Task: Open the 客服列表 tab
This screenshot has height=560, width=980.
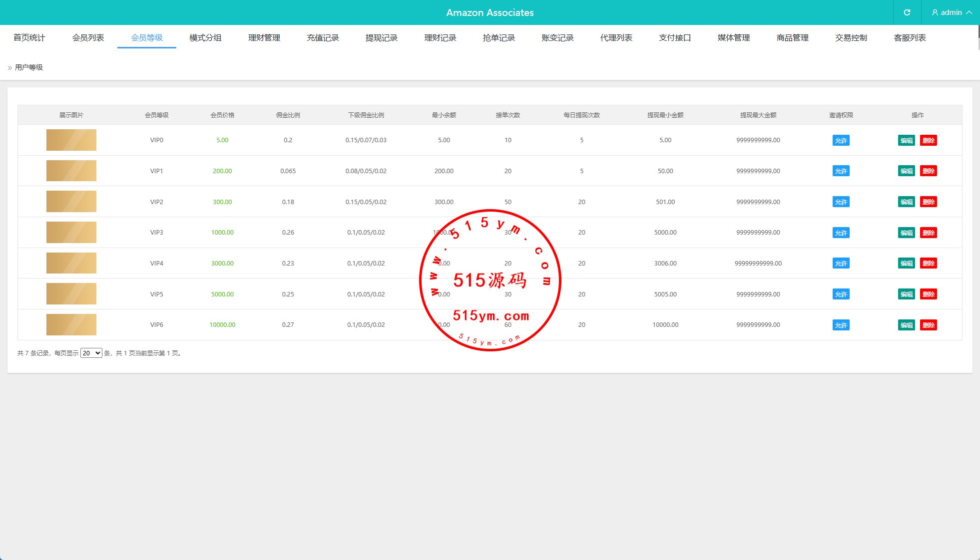Action: coord(910,38)
